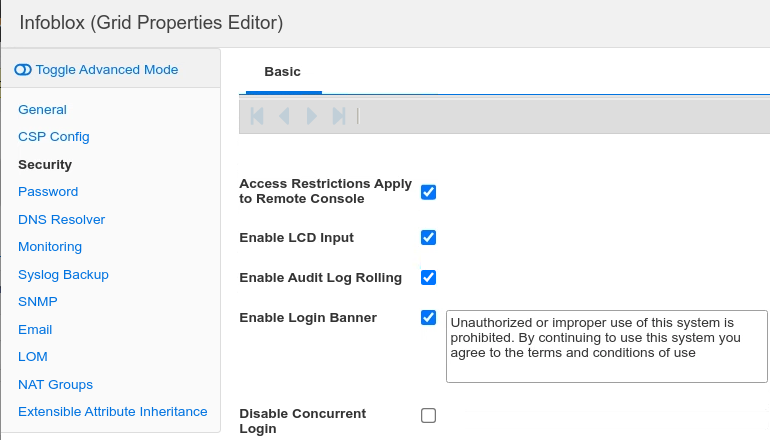Disable Audit Log Rolling checkbox
Image resolution: width=770 pixels, height=440 pixels.
pyautogui.click(x=428, y=277)
